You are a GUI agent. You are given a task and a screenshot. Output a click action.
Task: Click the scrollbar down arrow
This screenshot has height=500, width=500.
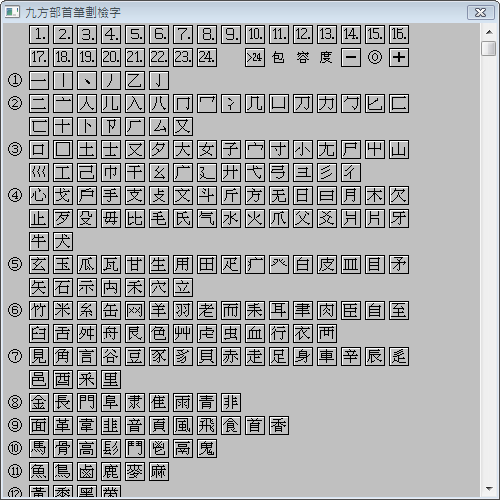(x=489, y=489)
